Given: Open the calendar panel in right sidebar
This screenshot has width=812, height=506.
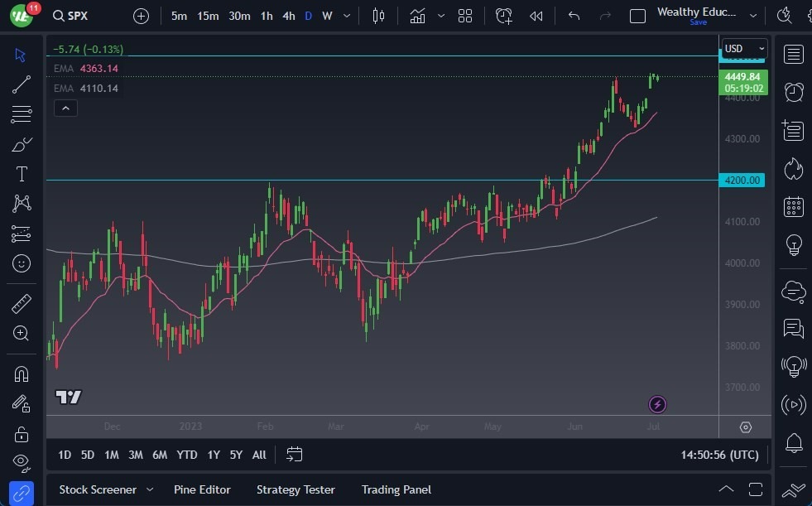Looking at the screenshot, I should (793, 207).
